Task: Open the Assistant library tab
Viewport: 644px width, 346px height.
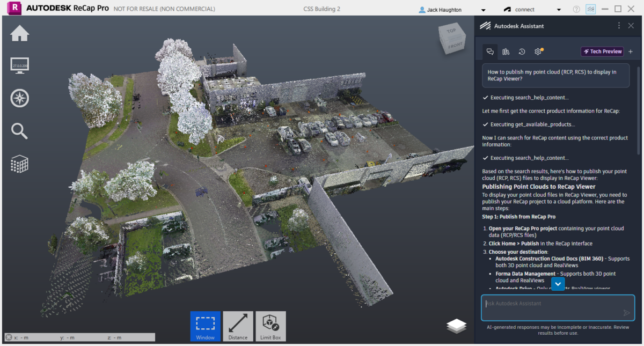Action: pos(506,51)
